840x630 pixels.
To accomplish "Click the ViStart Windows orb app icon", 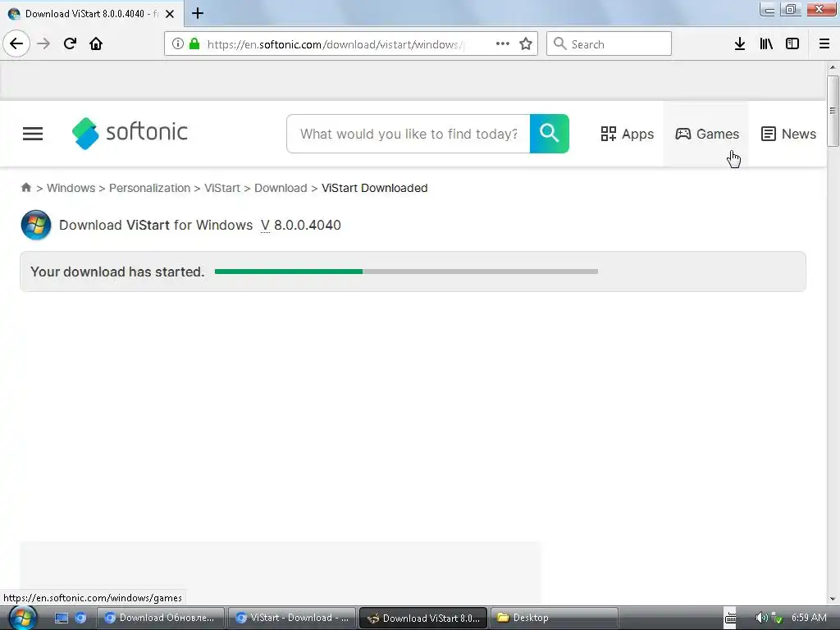I will pos(36,225).
